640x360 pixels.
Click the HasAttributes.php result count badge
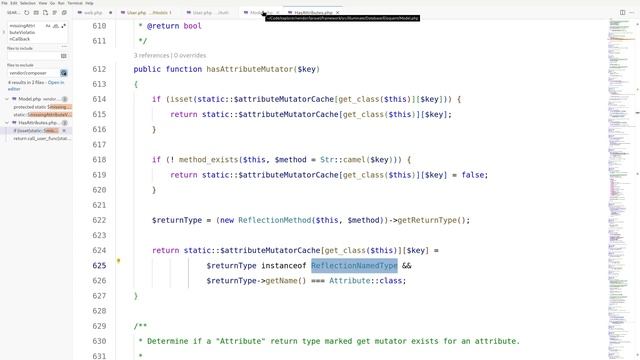64,123
